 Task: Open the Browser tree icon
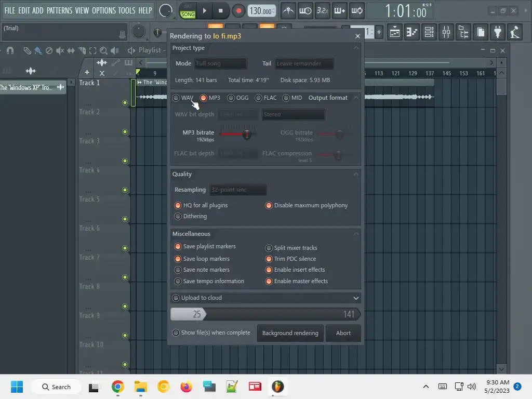(463, 32)
